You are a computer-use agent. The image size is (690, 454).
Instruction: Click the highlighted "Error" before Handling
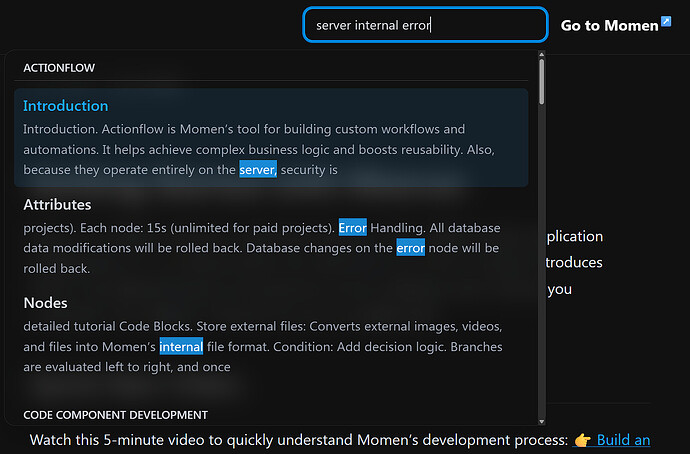pos(352,228)
